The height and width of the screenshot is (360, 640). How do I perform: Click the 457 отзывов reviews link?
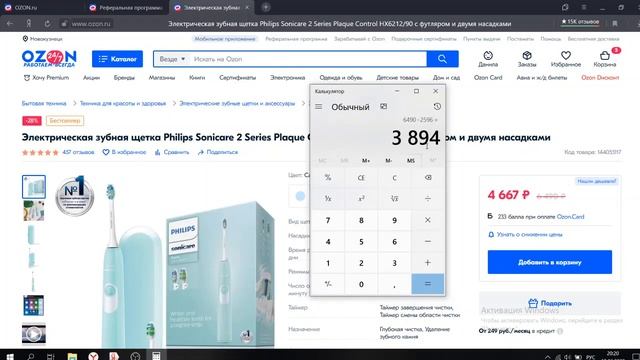coord(78,152)
